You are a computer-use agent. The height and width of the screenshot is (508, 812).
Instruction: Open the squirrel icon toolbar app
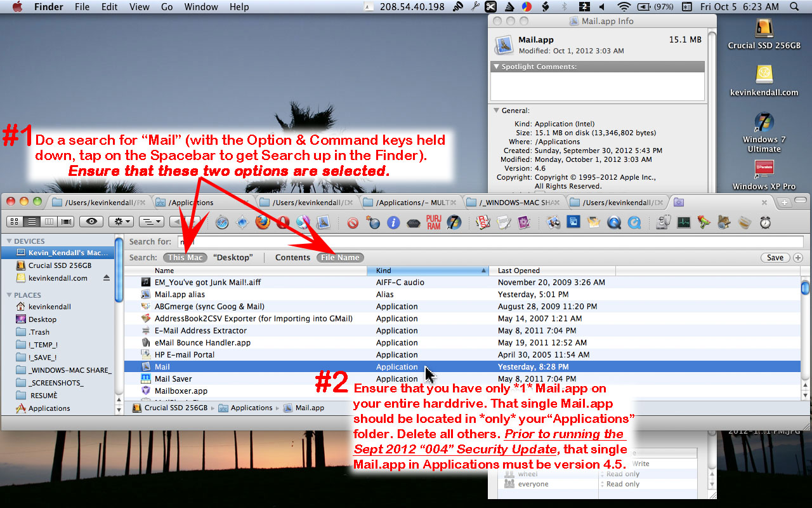click(724, 222)
